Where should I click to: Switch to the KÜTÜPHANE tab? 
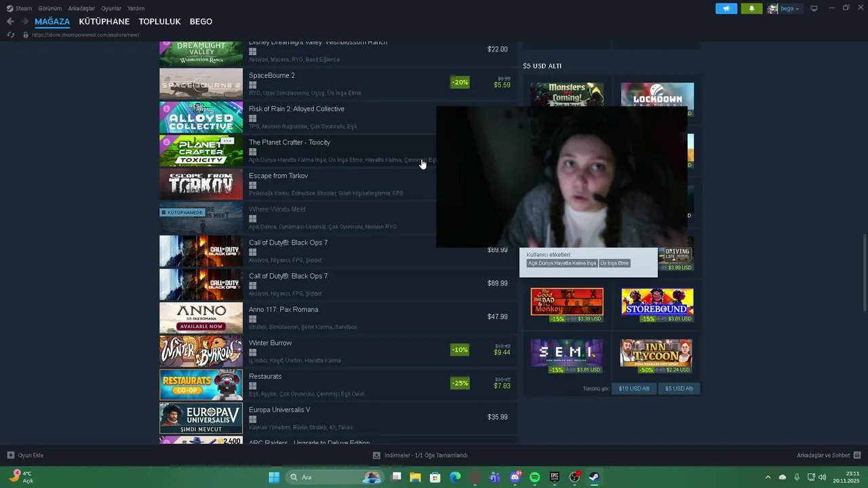(x=104, y=22)
